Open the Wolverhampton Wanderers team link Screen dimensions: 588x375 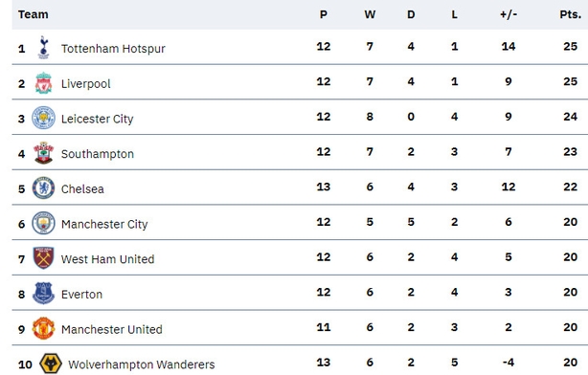(x=142, y=364)
